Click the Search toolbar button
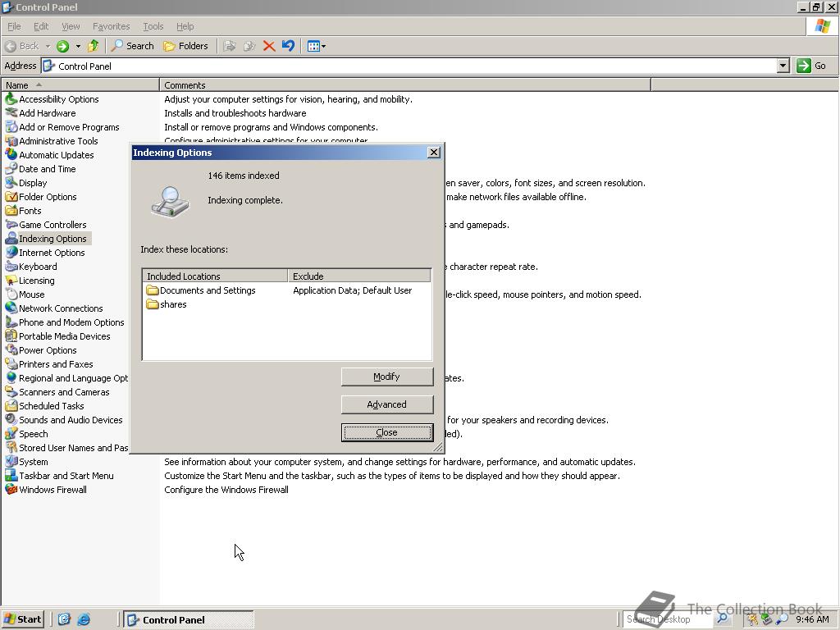The height and width of the screenshot is (630, 840). click(133, 46)
